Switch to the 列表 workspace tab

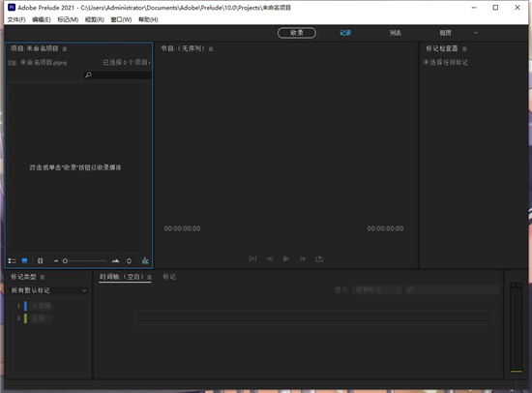(x=396, y=33)
